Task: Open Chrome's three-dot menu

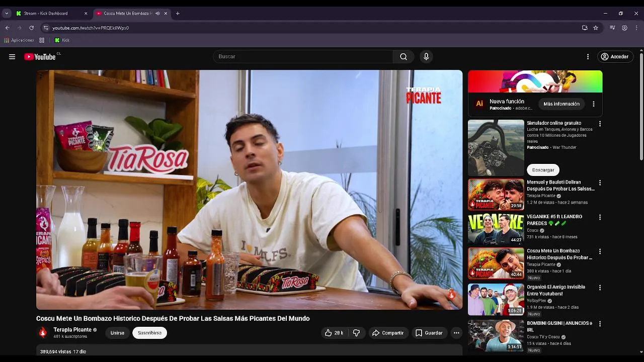Action: click(x=636, y=28)
